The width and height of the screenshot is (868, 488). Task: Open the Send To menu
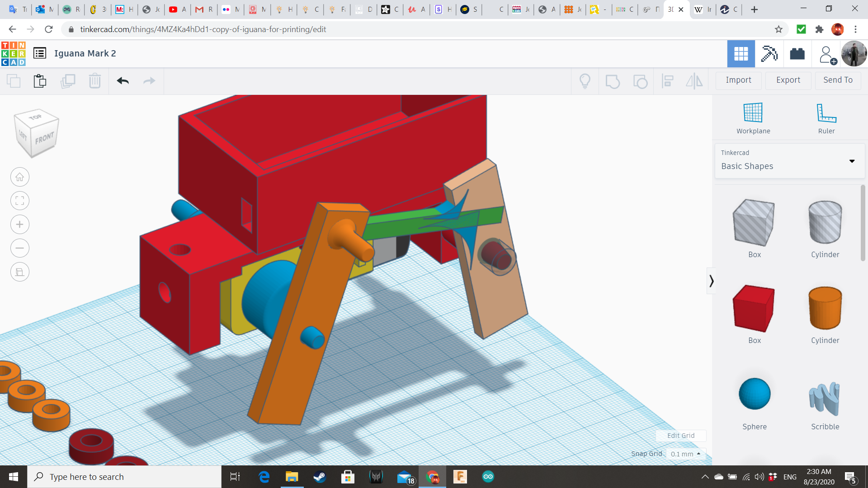[x=838, y=80]
